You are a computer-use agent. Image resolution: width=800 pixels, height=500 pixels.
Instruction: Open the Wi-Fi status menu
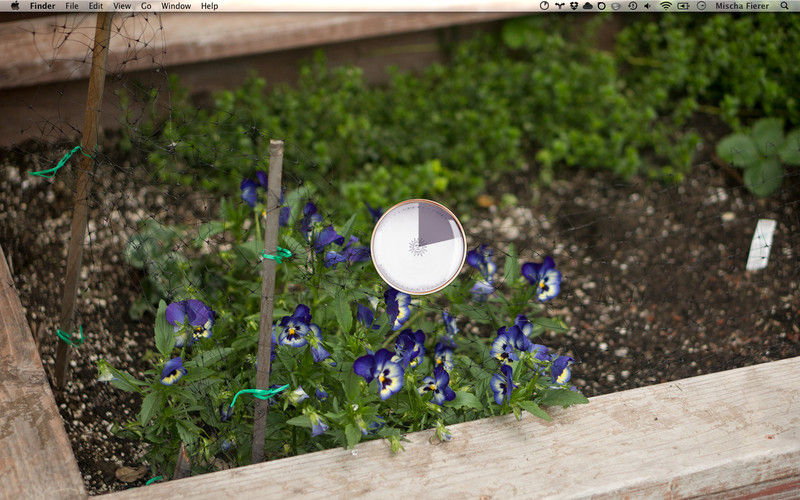[x=666, y=6]
